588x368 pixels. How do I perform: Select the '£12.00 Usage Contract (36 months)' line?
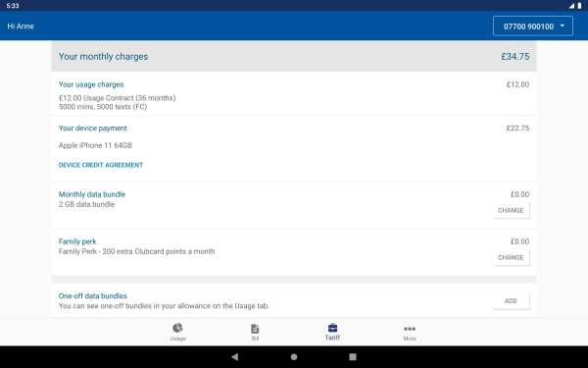coord(117,98)
